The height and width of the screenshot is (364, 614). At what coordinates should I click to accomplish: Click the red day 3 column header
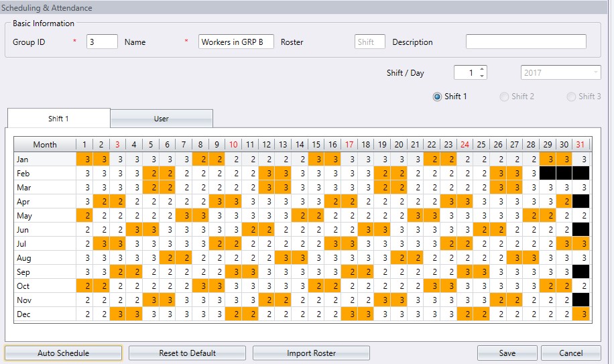pos(117,144)
